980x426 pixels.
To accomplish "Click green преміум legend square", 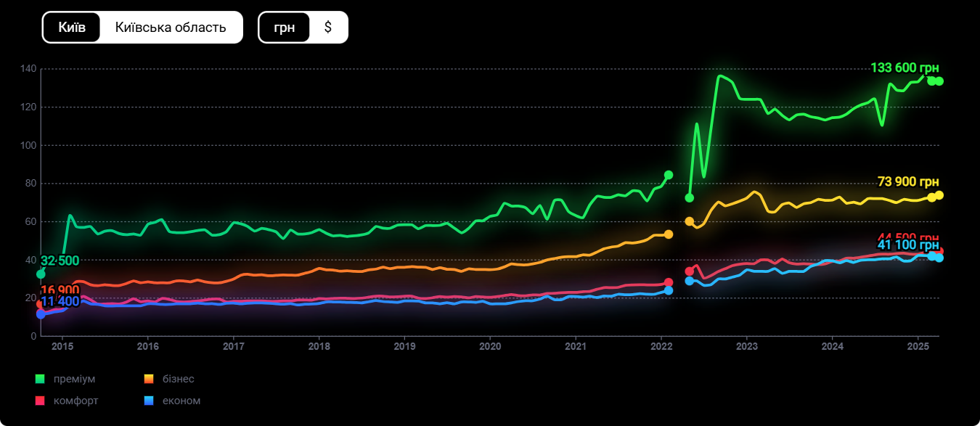I will 40,379.
